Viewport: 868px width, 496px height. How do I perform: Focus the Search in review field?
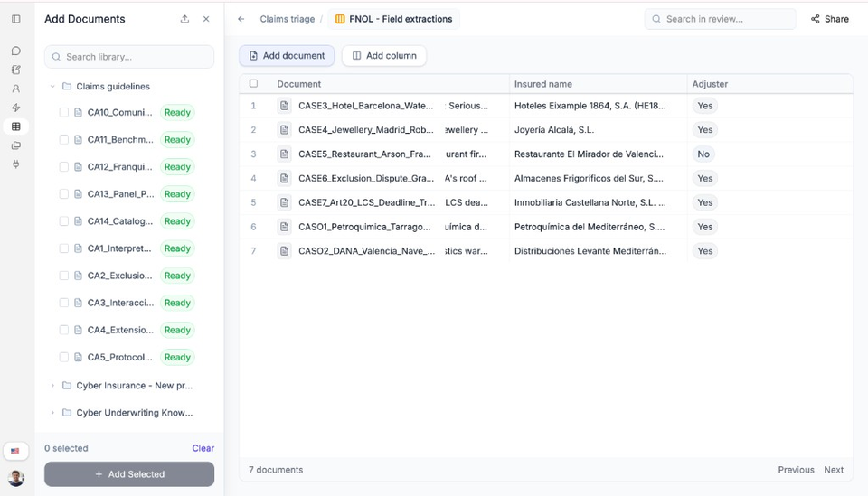(x=721, y=19)
